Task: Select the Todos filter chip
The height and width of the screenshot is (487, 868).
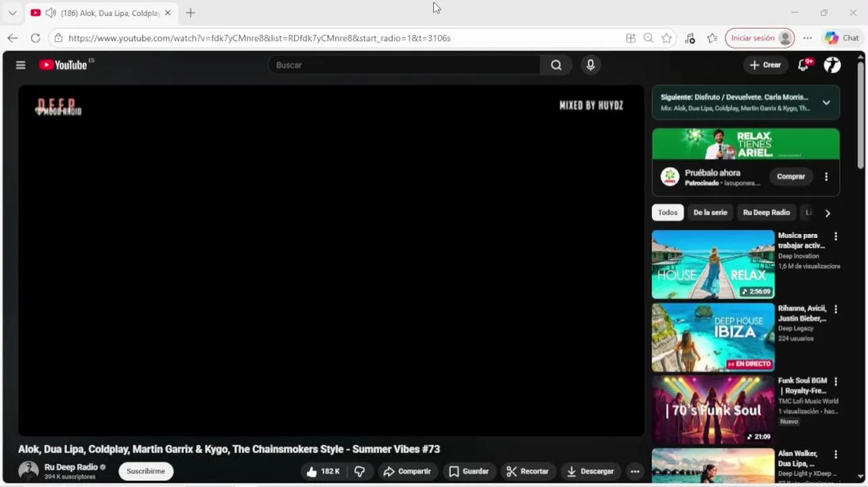Action: pyautogui.click(x=668, y=212)
